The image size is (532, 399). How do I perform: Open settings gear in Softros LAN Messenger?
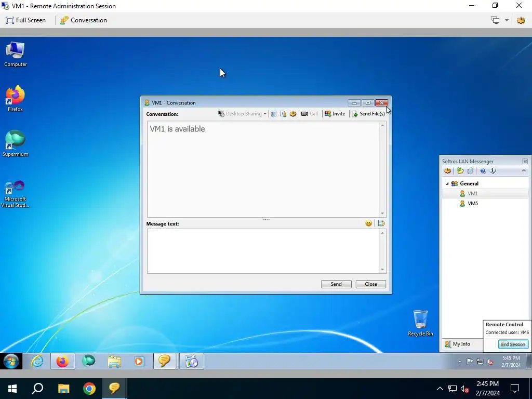pyautogui.click(x=447, y=170)
